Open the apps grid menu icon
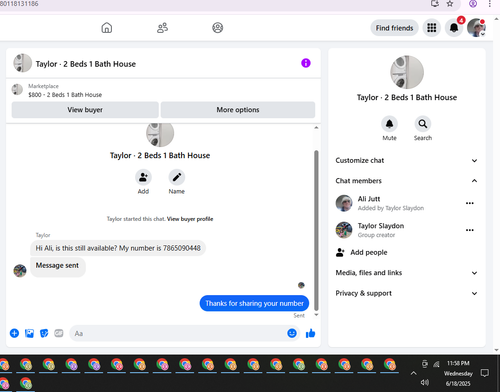 (x=432, y=28)
